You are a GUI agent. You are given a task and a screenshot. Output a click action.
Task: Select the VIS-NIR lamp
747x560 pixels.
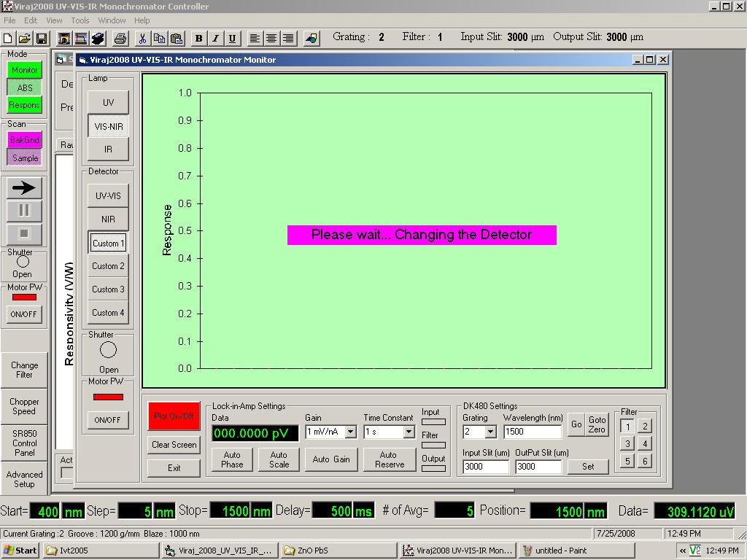pos(108,126)
